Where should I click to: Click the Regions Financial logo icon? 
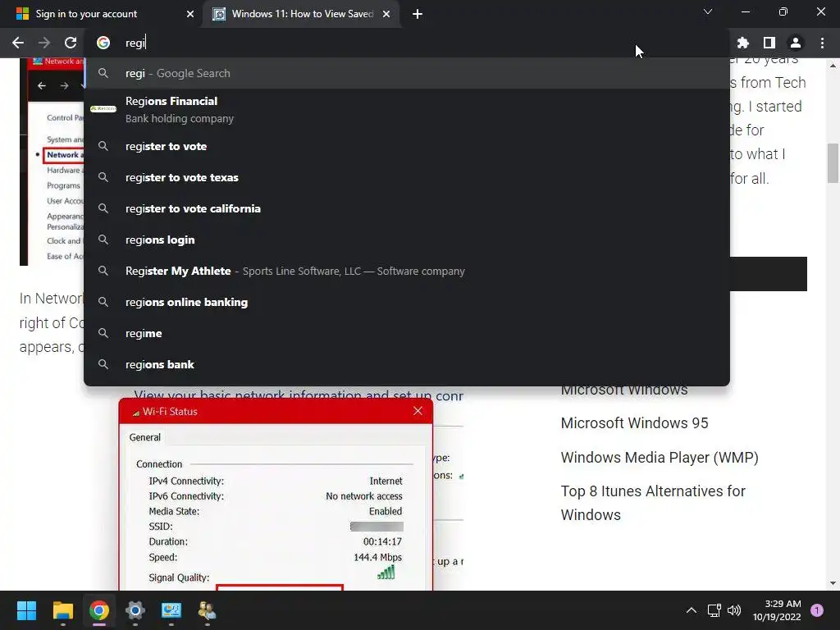(103, 109)
